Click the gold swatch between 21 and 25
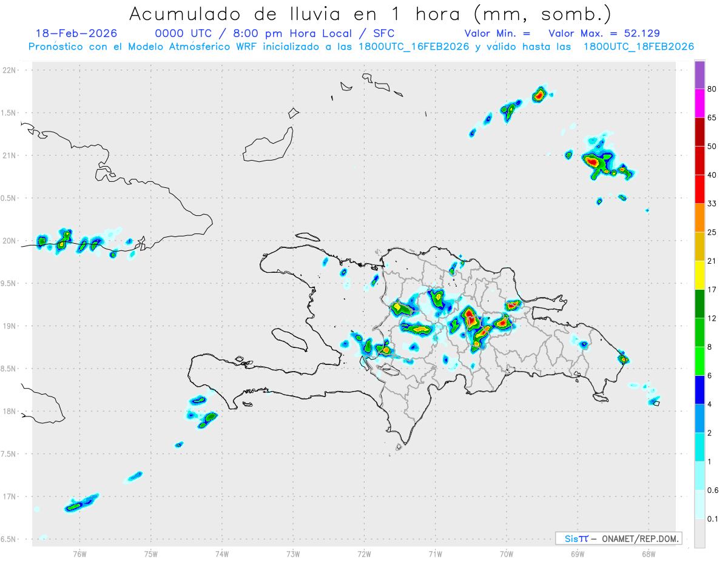 pos(699,247)
